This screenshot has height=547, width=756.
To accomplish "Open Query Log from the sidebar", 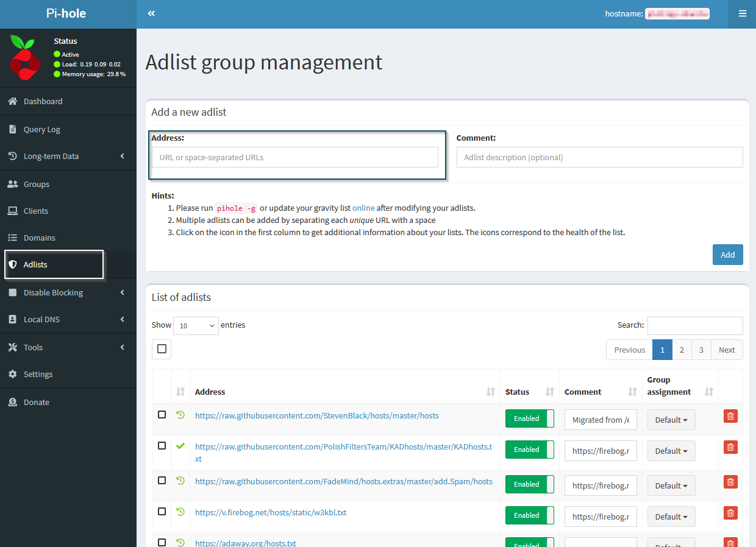I will tap(41, 129).
